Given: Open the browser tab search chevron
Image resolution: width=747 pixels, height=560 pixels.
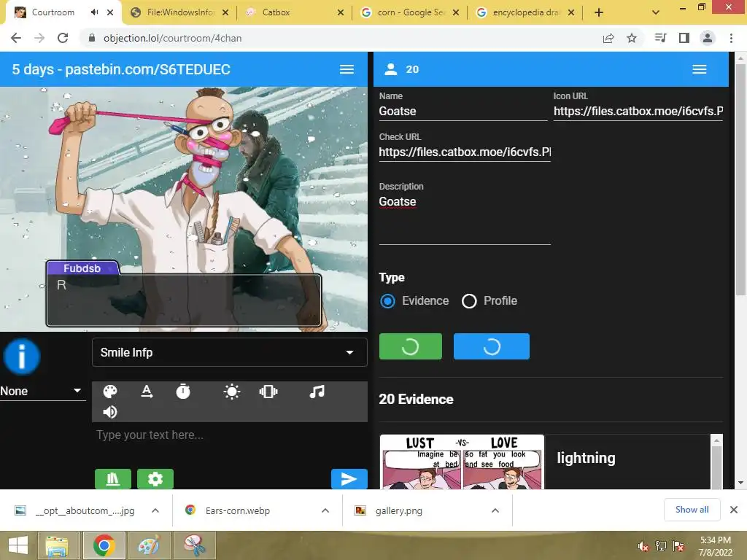Looking at the screenshot, I should (656, 12).
